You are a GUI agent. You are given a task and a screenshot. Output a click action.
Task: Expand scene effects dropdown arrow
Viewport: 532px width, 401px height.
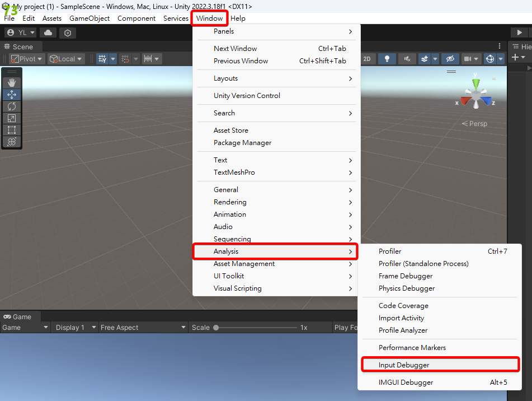point(435,59)
